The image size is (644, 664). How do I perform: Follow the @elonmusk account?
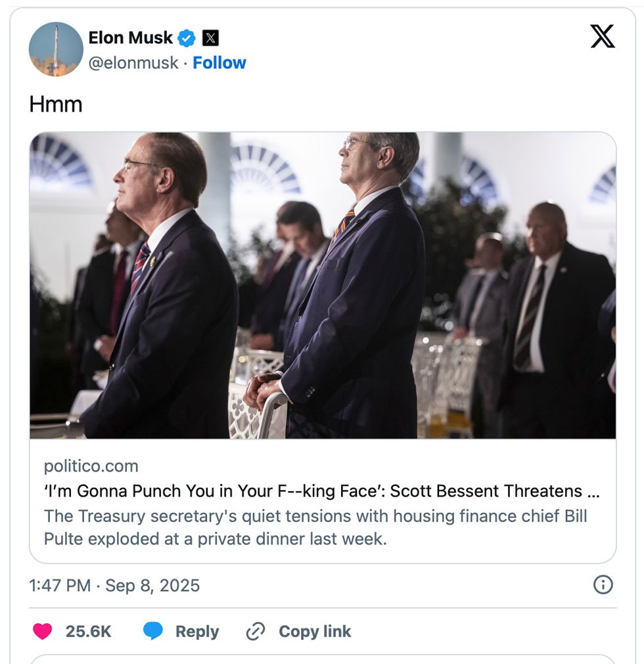pyautogui.click(x=219, y=63)
